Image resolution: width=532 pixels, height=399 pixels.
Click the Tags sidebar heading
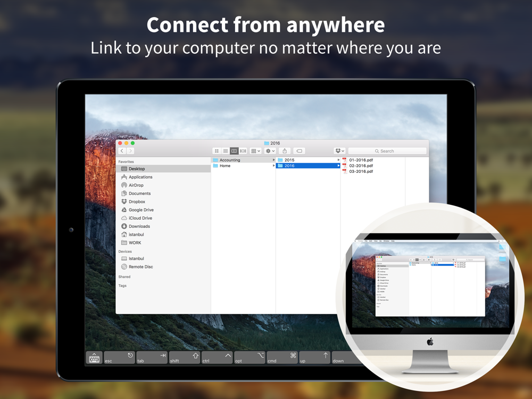(x=122, y=286)
